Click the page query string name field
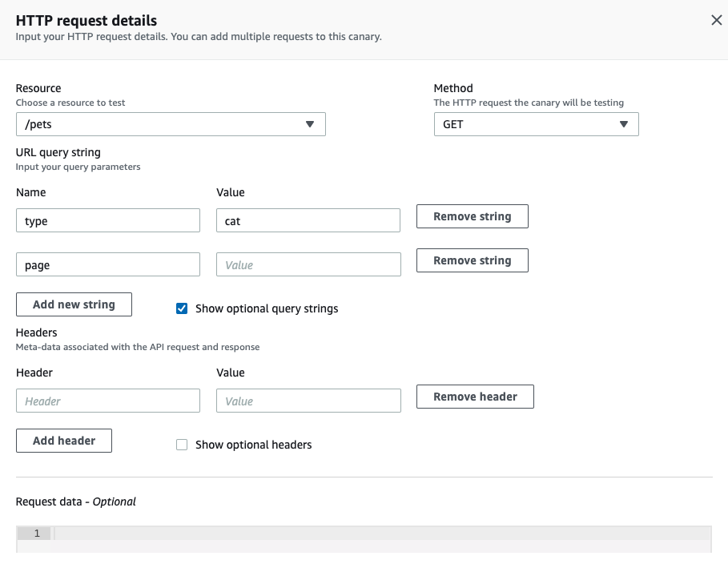 pyautogui.click(x=108, y=265)
